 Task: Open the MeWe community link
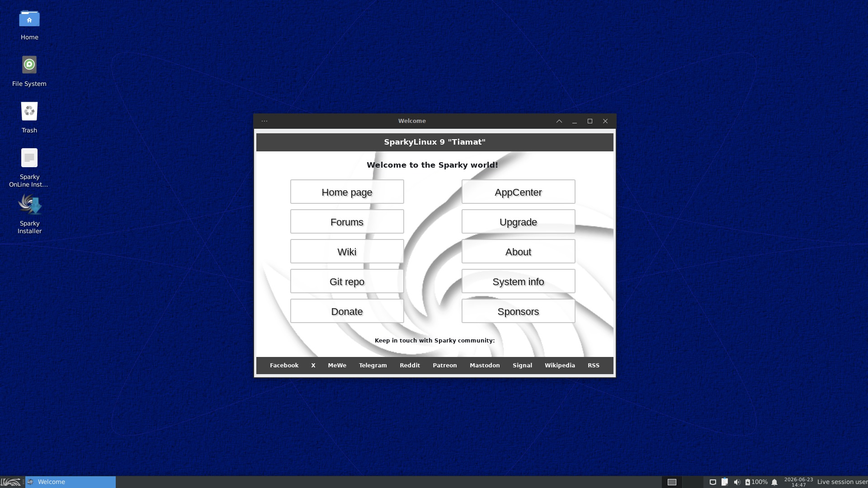pyautogui.click(x=337, y=366)
